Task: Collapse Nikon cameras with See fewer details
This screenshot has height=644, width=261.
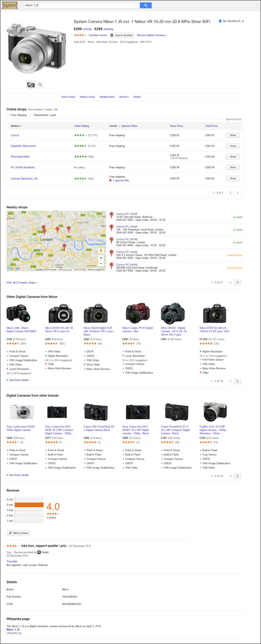Action: [19, 380]
